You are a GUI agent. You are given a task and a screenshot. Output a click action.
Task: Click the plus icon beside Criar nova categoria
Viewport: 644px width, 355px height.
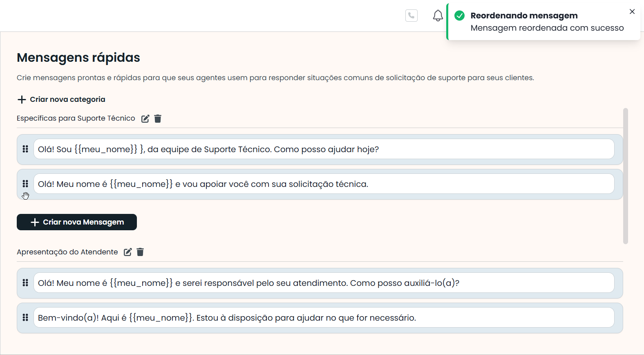(x=22, y=99)
